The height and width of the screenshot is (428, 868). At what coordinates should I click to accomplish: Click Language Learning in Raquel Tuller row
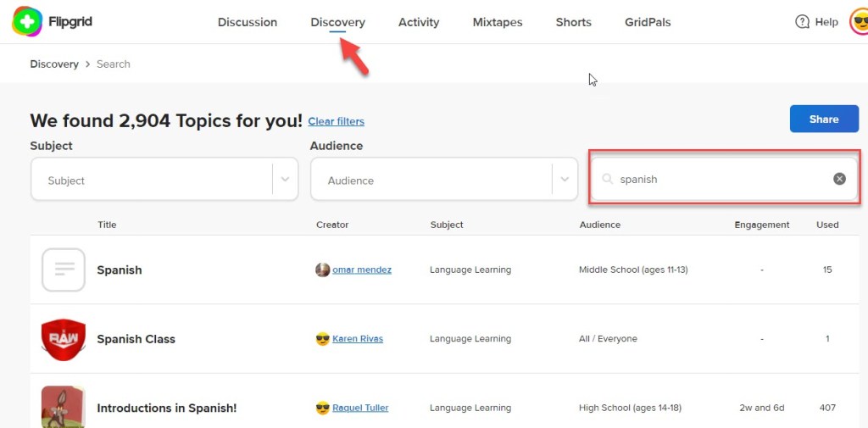point(470,408)
